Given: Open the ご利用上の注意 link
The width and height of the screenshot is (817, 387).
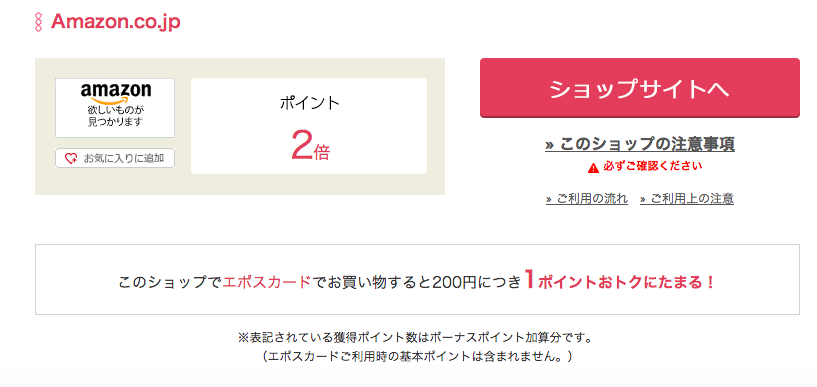Looking at the screenshot, I should 687,198.
